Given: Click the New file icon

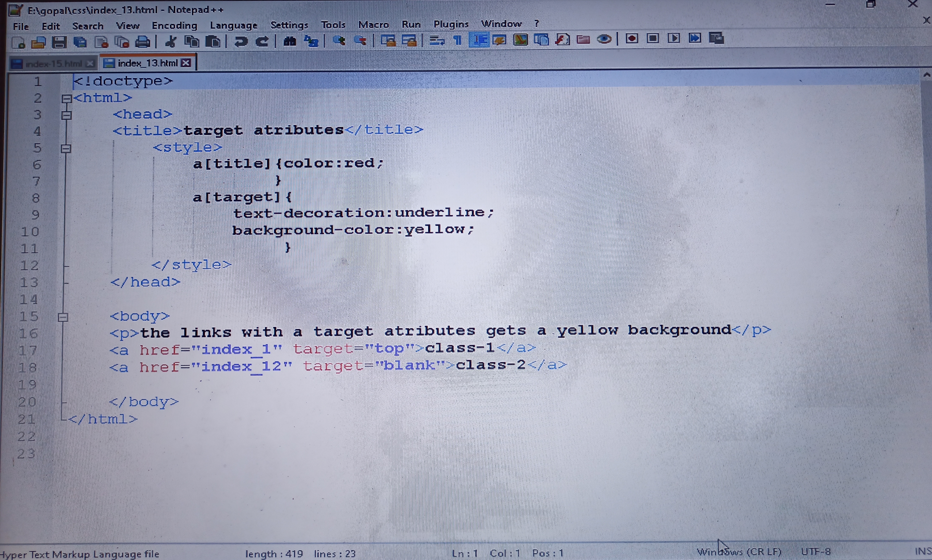Looking at the screenshot, I should tap(18, 43).
